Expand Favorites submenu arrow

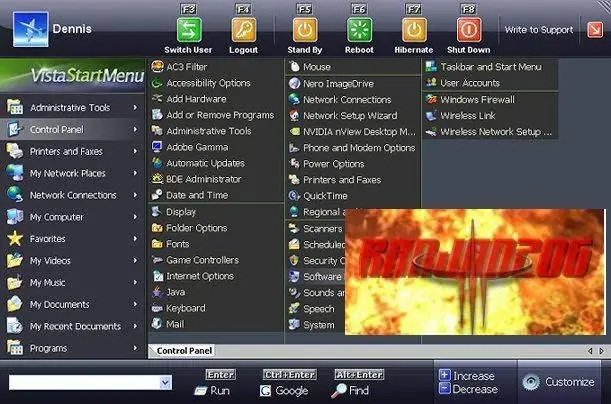[135, 238]
